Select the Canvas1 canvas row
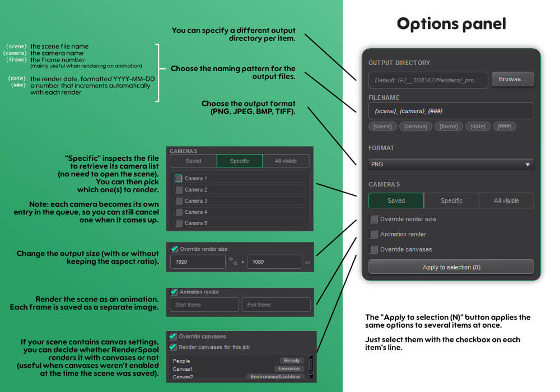The image size is (560, 392). point(238,369)
